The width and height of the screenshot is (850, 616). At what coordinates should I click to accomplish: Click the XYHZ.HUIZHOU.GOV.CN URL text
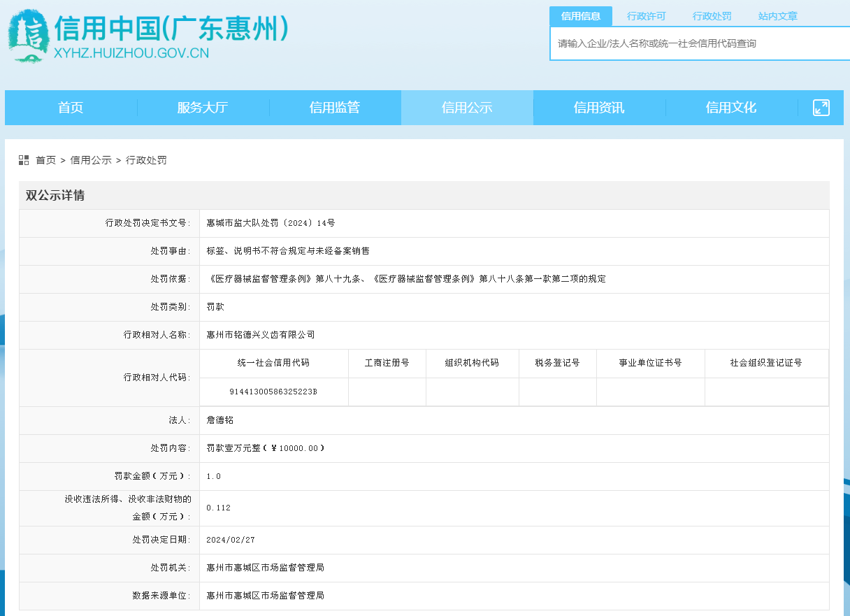[131, 52]
